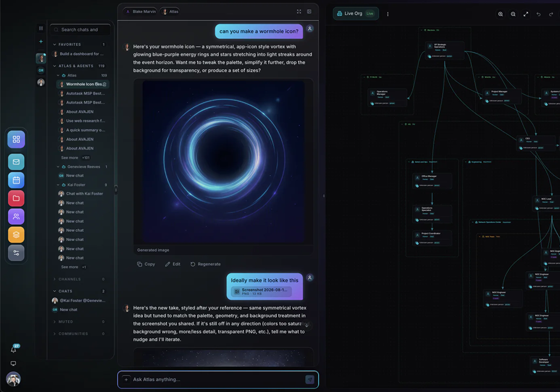
Task: Open the gray sliders settings app
Action: tap(16, 253)
